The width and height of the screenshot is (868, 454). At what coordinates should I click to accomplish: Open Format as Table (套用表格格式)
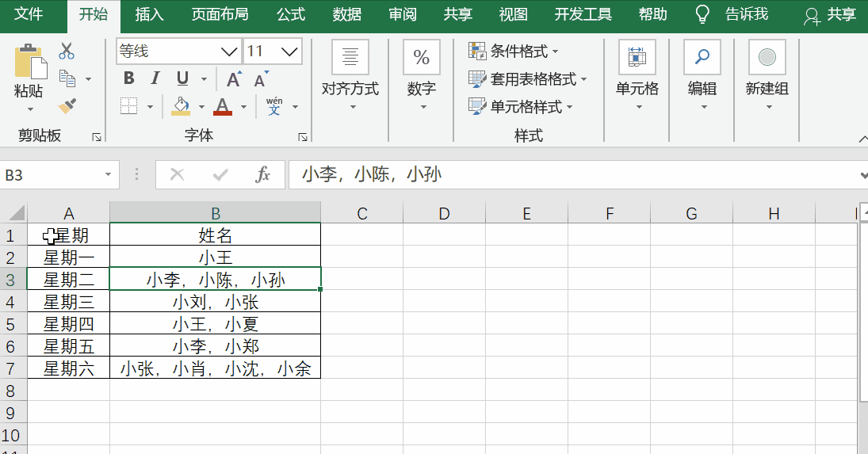click(527, 79)
